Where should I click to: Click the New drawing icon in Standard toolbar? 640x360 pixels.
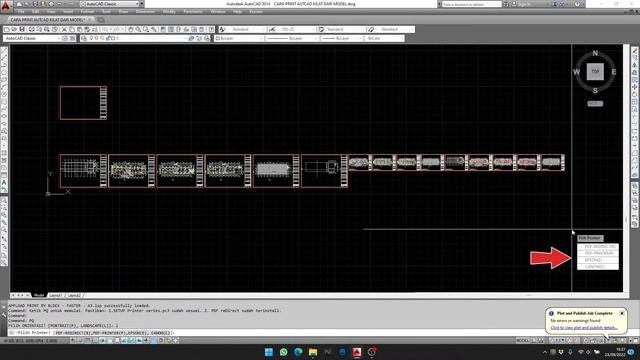click(x=7, y=29)
